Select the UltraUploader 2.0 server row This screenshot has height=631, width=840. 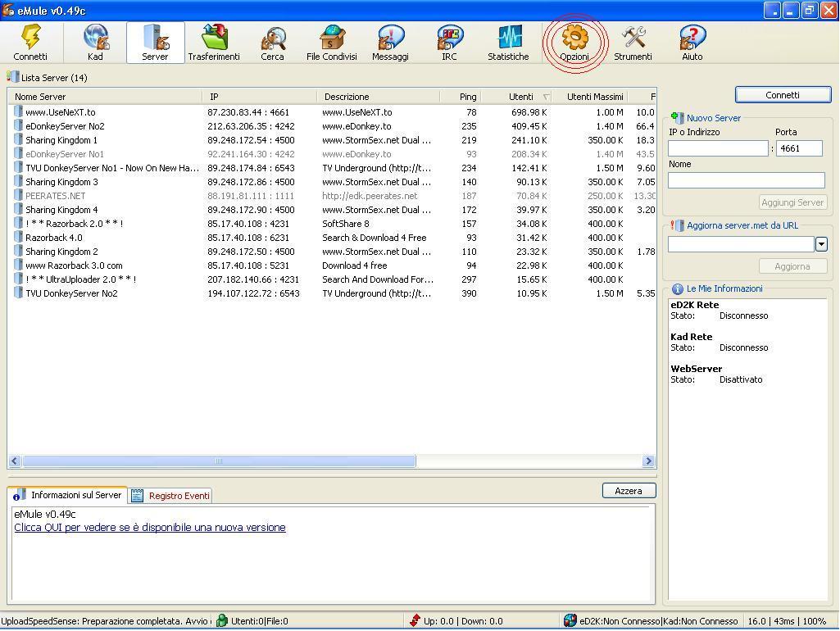(332, 279)
